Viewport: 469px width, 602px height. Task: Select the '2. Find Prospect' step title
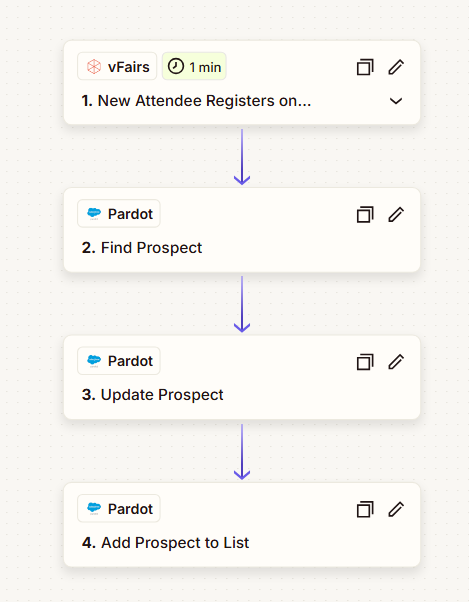(x=142, y=248)
